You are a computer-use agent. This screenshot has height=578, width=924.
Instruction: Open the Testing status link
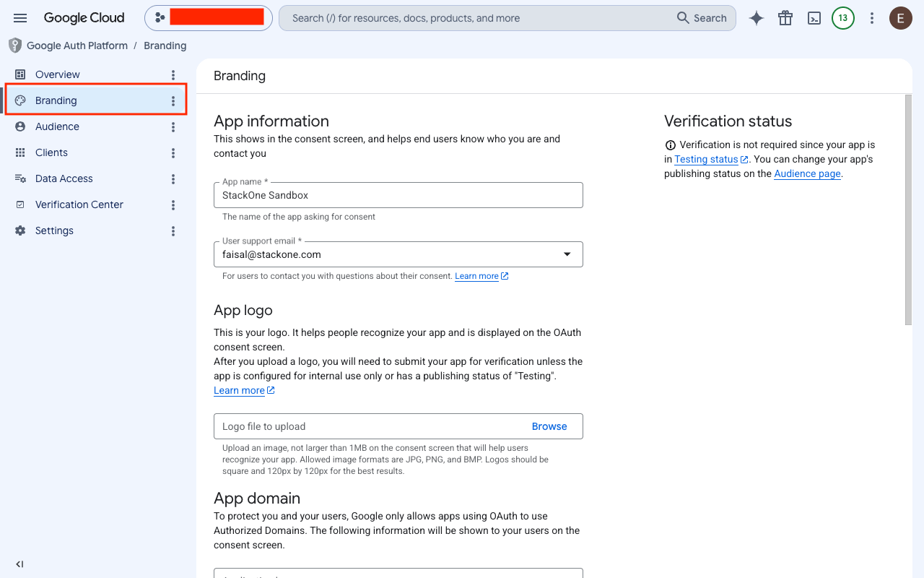pos(711,159)
